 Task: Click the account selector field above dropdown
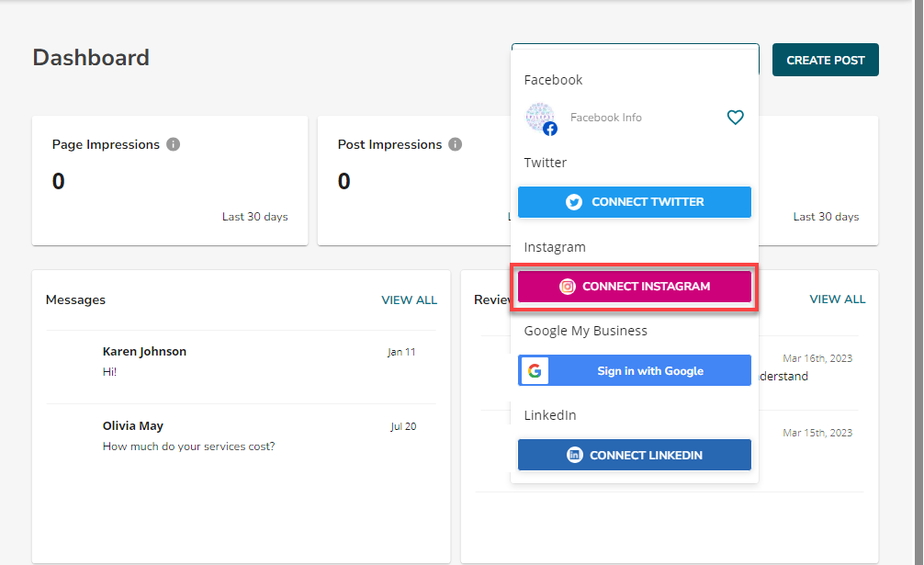click(x=636, y=46)
